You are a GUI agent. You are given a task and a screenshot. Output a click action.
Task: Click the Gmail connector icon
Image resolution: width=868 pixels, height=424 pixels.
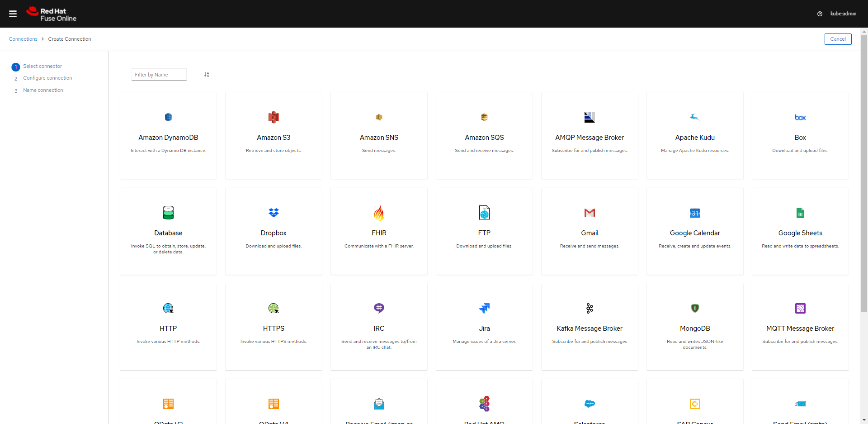click(x=590, y=213)
